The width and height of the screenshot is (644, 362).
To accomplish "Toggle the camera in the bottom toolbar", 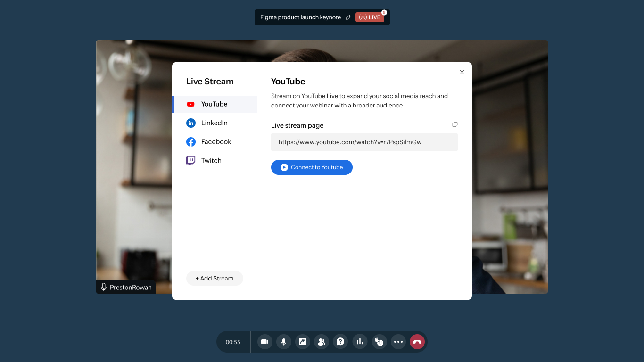I will [265, 342].
